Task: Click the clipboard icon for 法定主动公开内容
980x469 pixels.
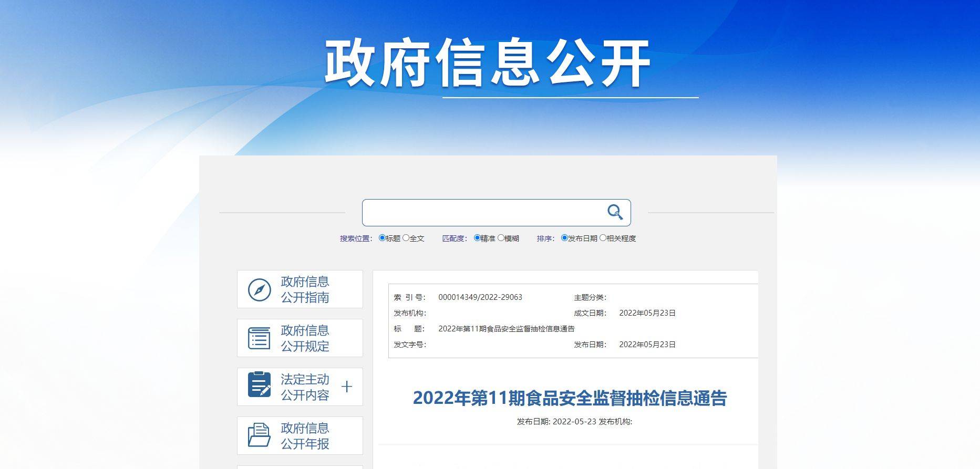Action: [x=259, y=385]
